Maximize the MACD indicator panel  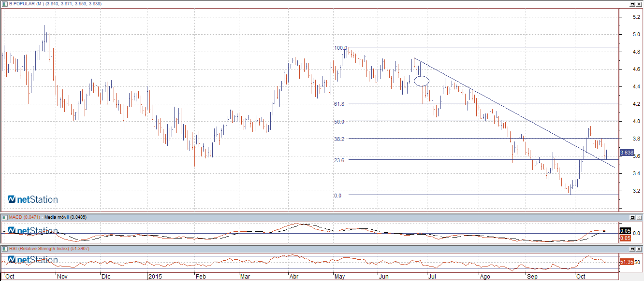(632, 218)
